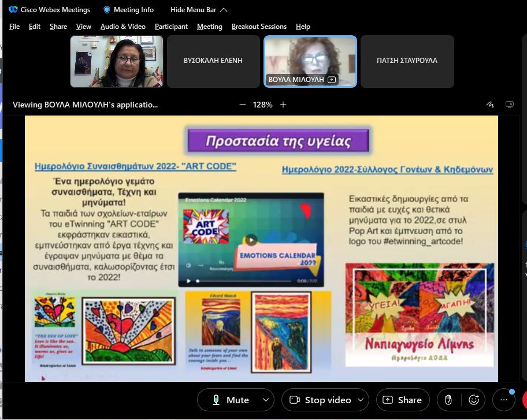Open the reactions smiley icon
The height and width of the screenshot is (420, 527).
point(474,400)
